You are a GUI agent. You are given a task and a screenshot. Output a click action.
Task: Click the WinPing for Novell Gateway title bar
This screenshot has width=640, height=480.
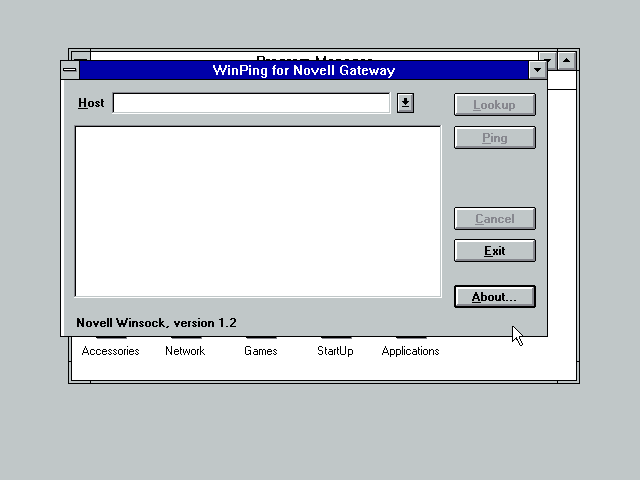coord(304,70)
